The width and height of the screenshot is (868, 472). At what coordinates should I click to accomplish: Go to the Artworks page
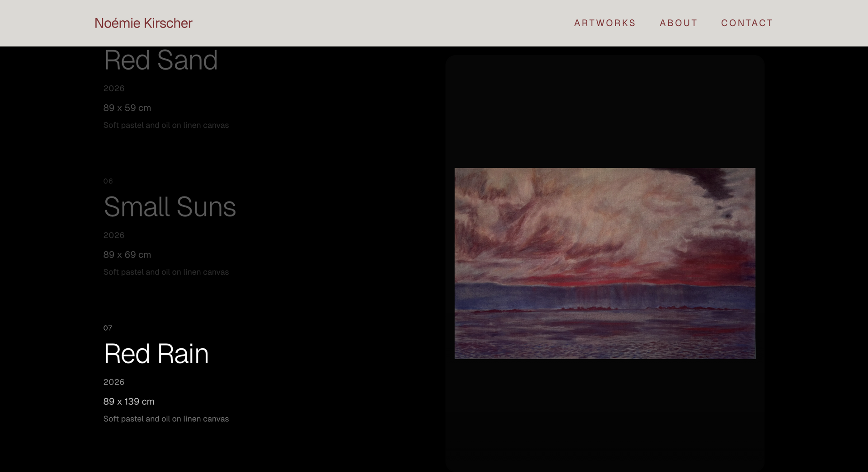(x=604, y=23)
